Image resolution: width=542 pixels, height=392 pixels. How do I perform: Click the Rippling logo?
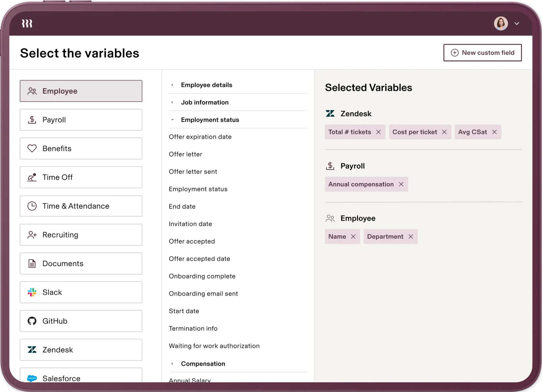coord(27,23)
